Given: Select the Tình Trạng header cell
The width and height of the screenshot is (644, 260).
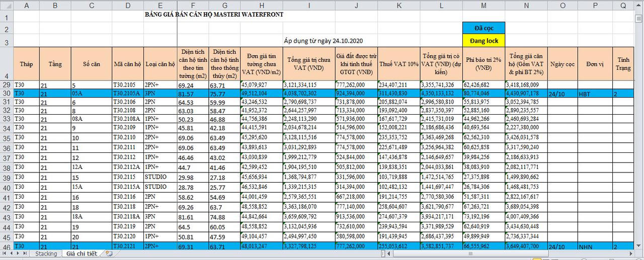Looking at the screenshot, I should pos(623,64).
